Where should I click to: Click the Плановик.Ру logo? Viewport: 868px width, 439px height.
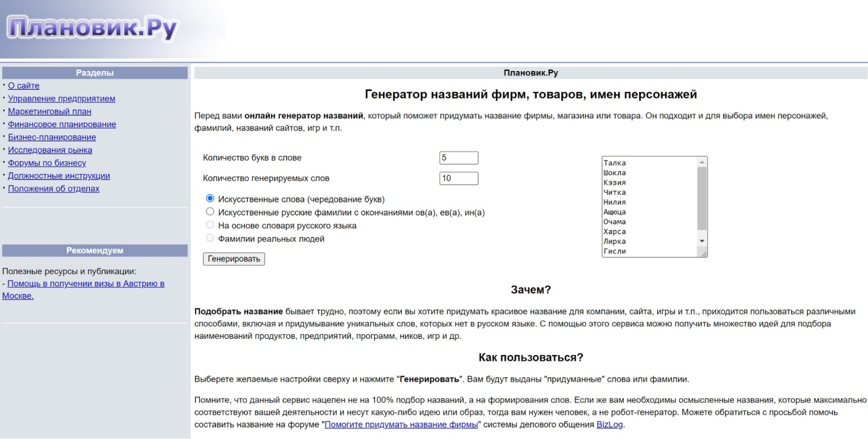click(x=92, y=28)
